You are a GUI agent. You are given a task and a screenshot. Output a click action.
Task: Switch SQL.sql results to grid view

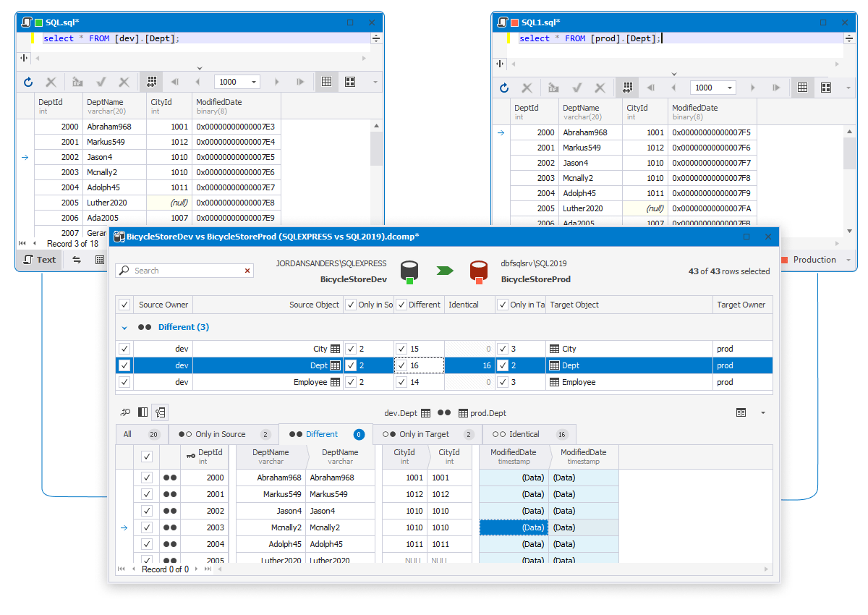[x=326, y=82]
